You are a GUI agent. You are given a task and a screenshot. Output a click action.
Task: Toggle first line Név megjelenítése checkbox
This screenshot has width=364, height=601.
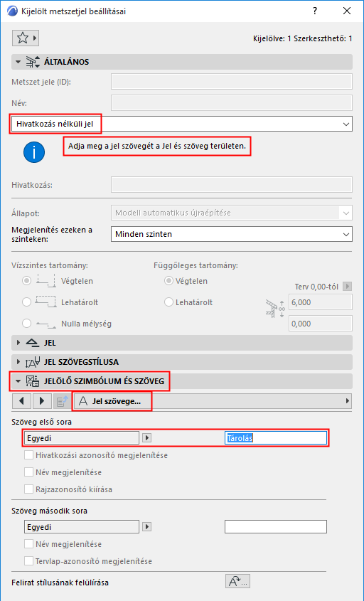pos(28,472)
